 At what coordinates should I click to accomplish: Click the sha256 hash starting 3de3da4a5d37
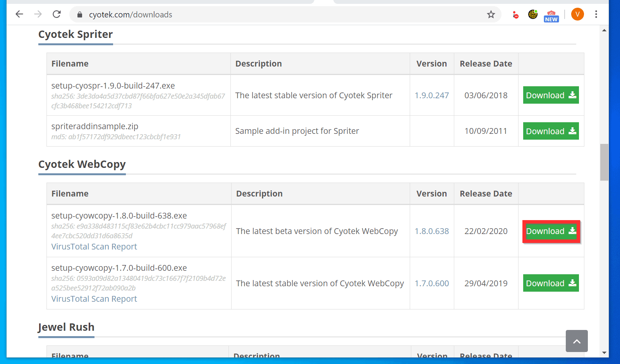pos(138,101)
